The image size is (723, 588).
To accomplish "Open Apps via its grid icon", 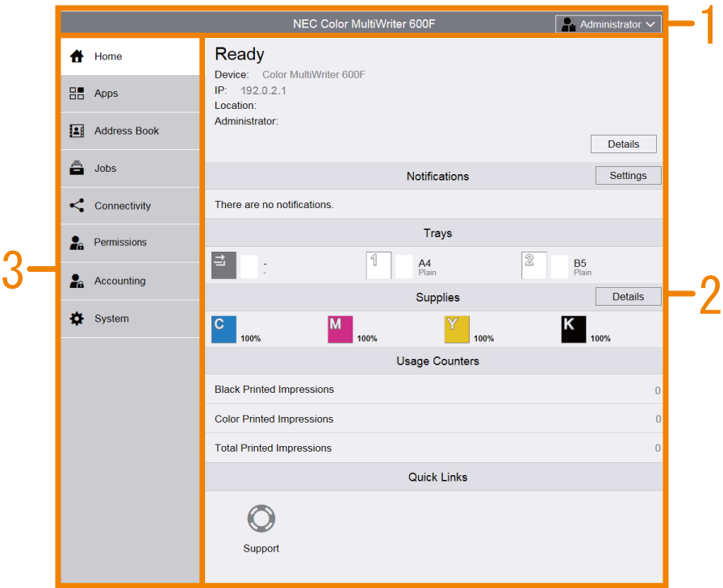I will click(x=77, y=94).
